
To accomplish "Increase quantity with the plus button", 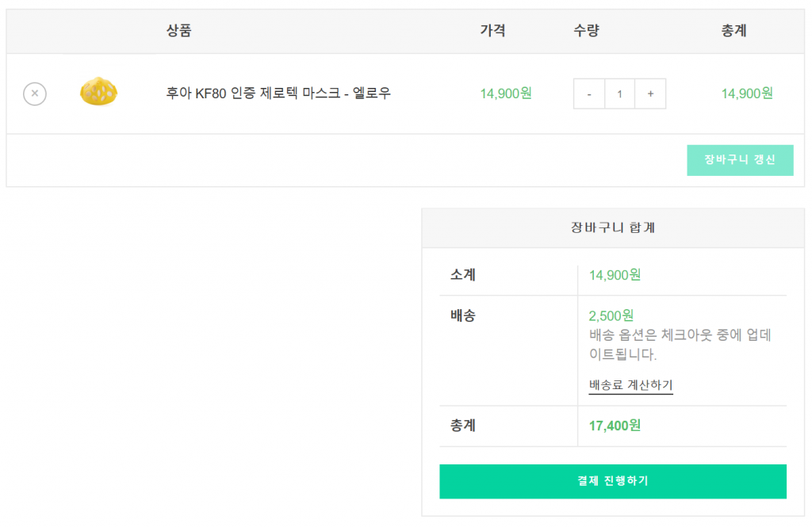I will coord(650,94).
